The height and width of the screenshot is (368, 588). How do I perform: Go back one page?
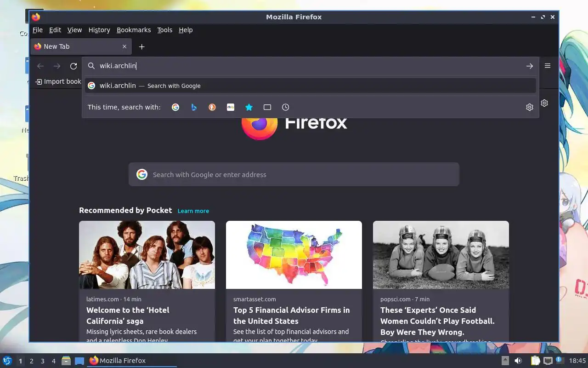click(40, 66)
